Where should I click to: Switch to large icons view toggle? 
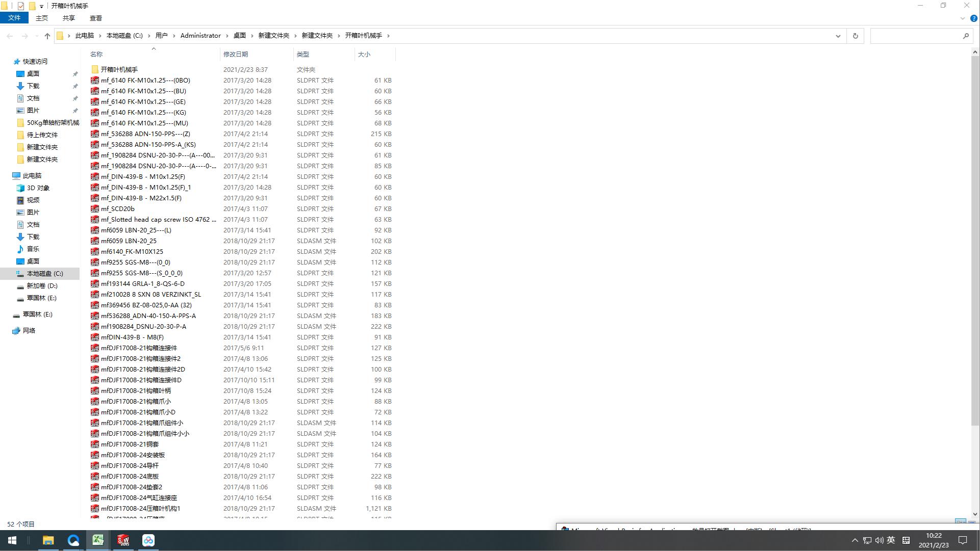[972, 523]
